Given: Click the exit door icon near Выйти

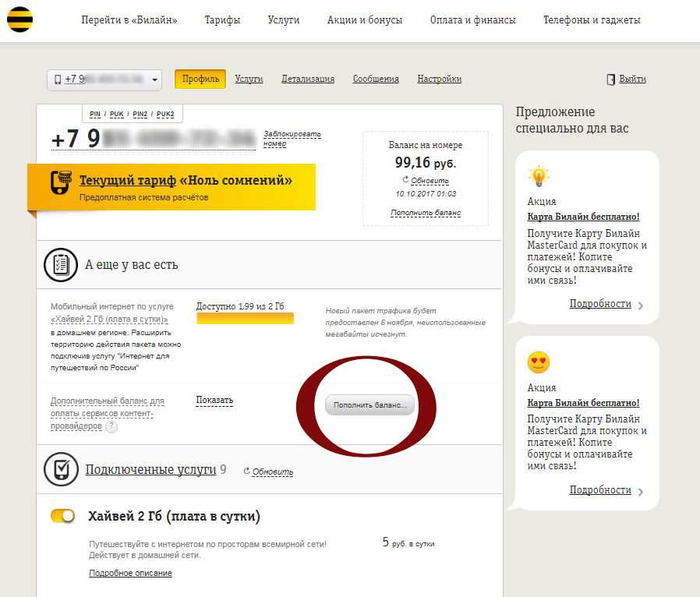Looking at the screenshot, I should (611, 79).
